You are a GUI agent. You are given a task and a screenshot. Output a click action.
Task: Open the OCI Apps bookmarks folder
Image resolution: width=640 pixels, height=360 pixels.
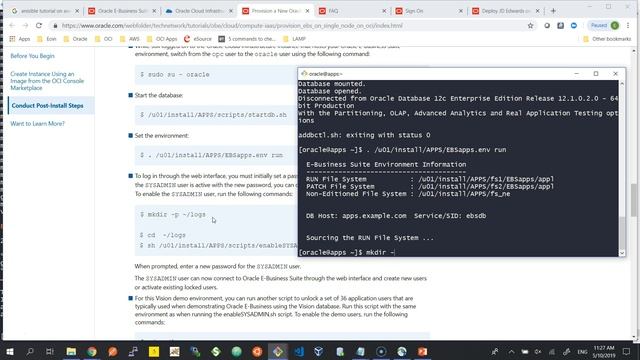click(162, 39)
